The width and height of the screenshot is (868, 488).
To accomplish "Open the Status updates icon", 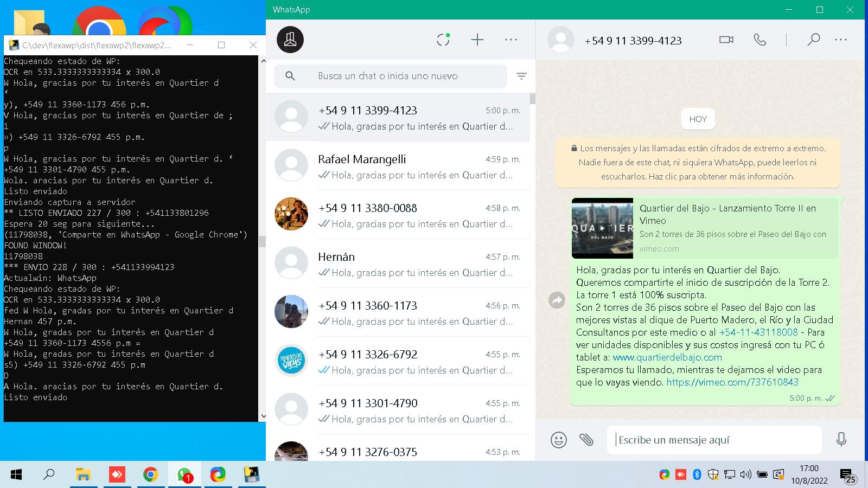I will point(443,40).
